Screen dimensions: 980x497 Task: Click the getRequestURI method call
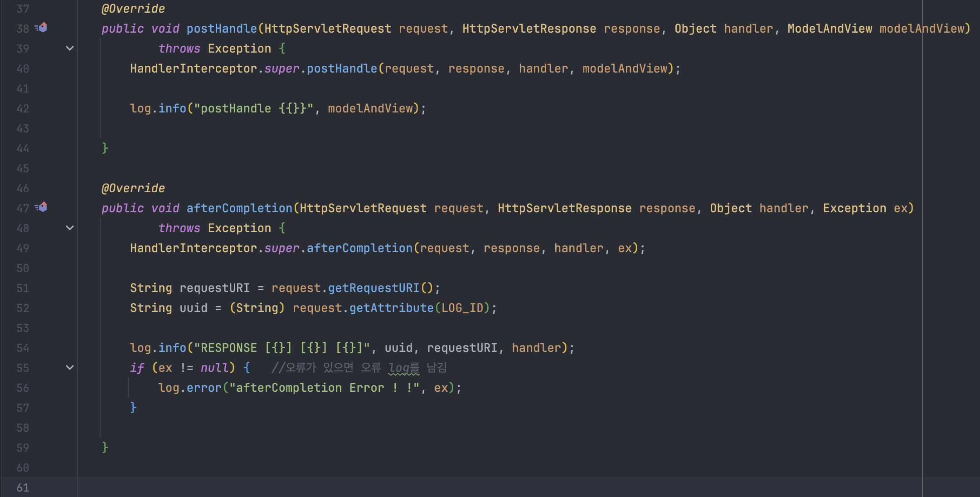pyautogui.click(x=374, y=288)
